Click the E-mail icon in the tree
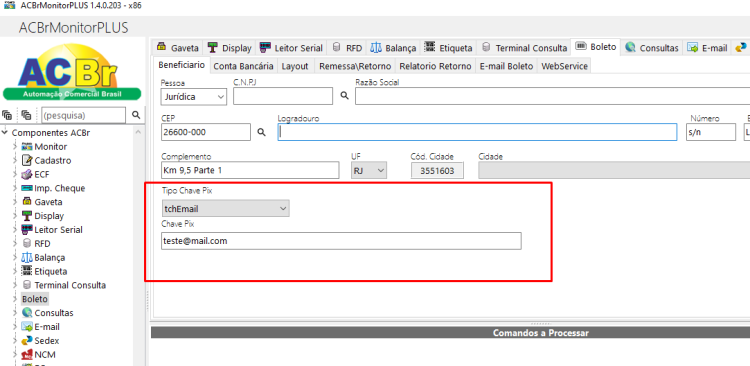The image size is (750, 366). (27, 327)
